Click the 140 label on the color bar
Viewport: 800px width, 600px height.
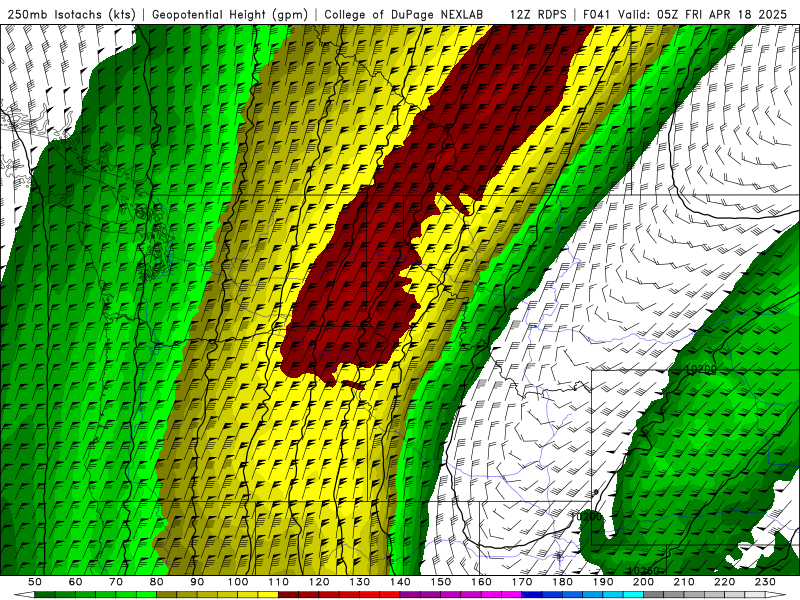pos(400,582)
